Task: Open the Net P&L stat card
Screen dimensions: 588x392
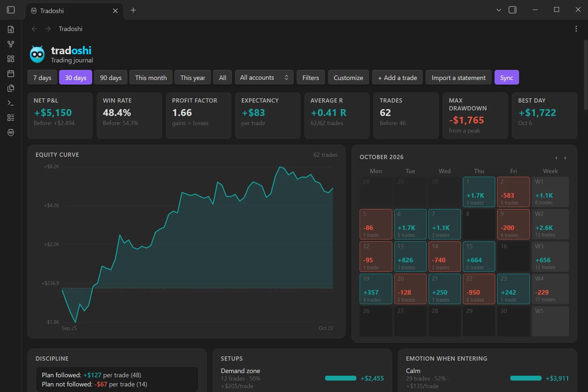Action: click(x=60, y=116)
